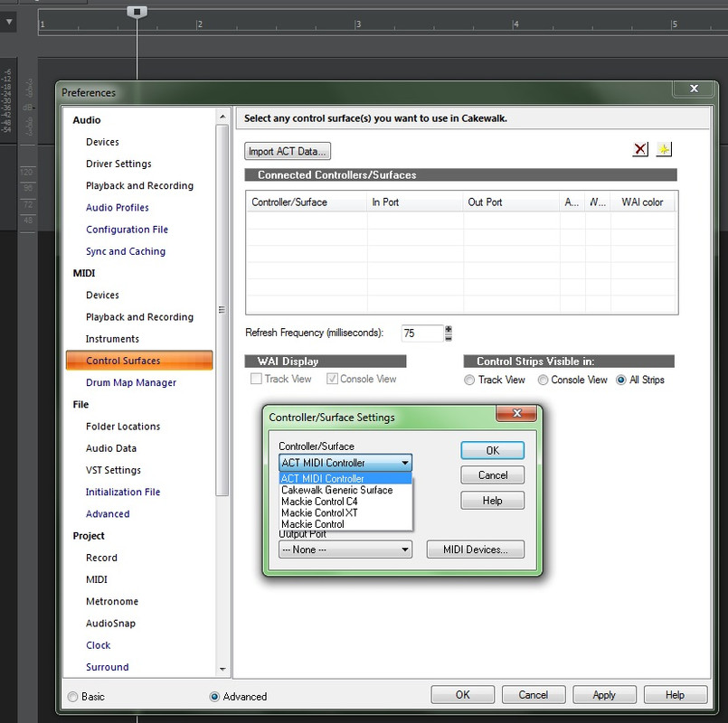Open the Drum Map Manager category

point(131,382)
